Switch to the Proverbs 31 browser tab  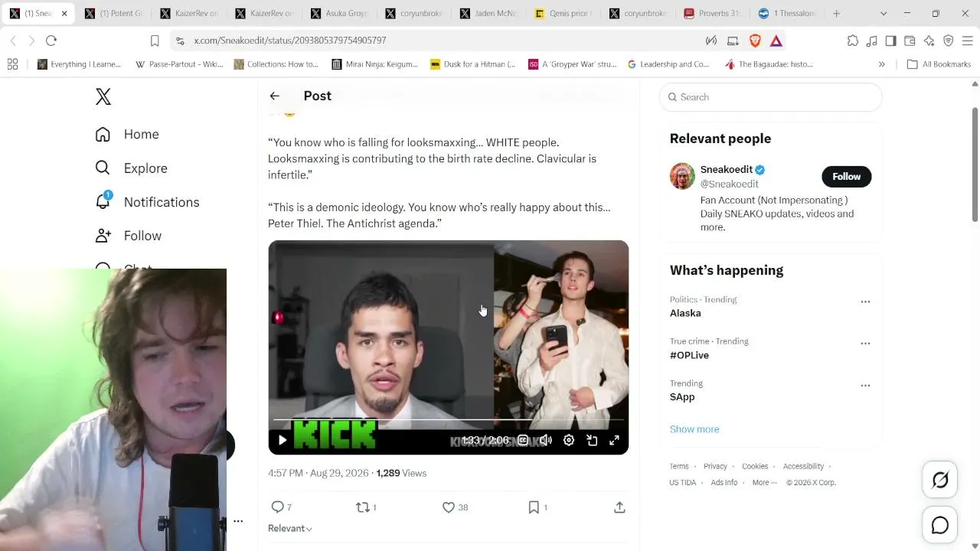pyautogui.click(x=715, y=13)
